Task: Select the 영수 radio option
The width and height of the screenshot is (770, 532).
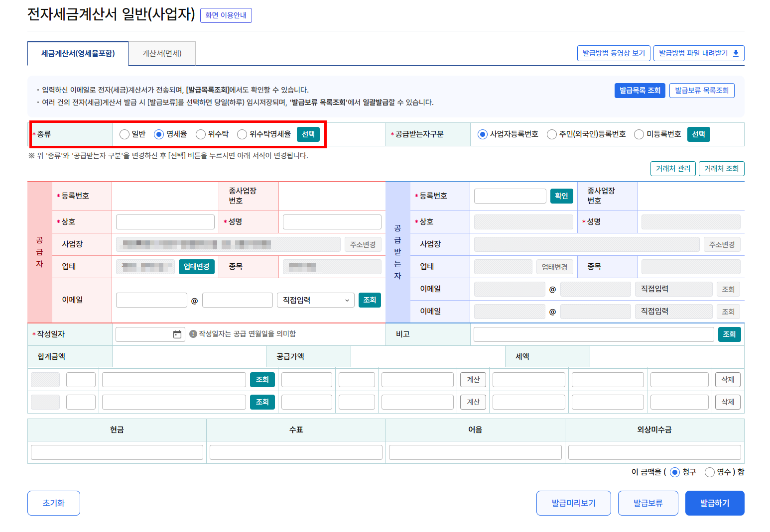Action: (x=709, y=472)
